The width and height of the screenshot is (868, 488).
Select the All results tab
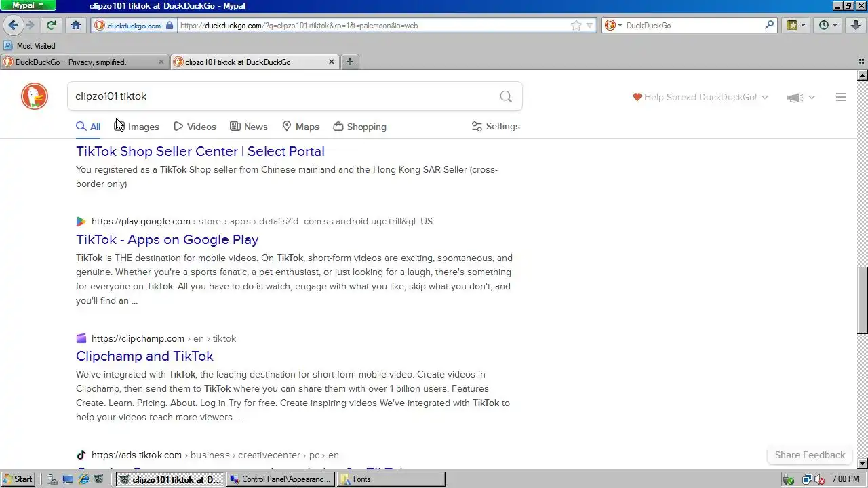88,127
